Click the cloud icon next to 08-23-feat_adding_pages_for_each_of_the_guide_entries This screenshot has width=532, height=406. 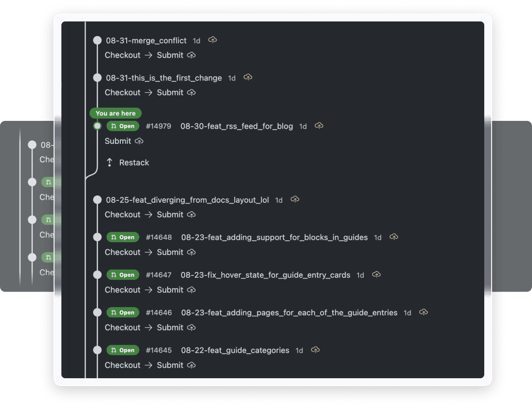(x=423, y=312)
